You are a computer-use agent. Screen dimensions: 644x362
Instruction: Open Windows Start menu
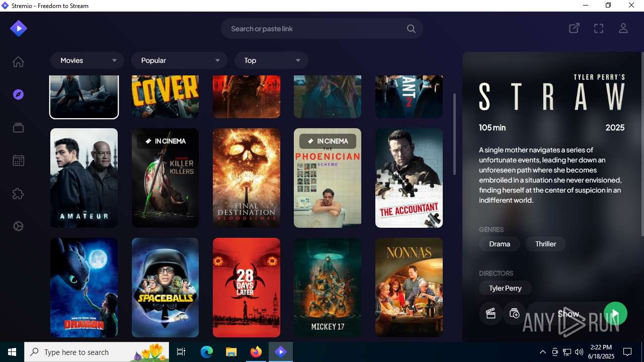[12, 352]
